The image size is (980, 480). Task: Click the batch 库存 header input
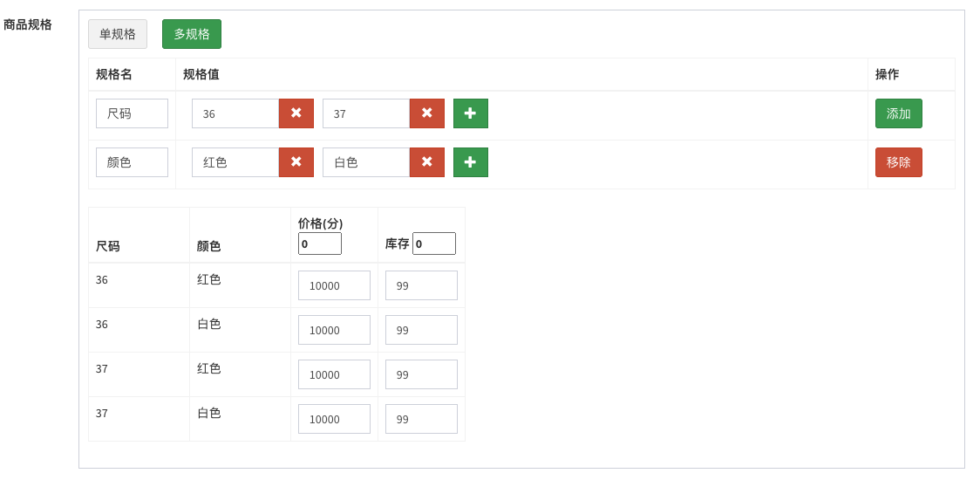434,243
